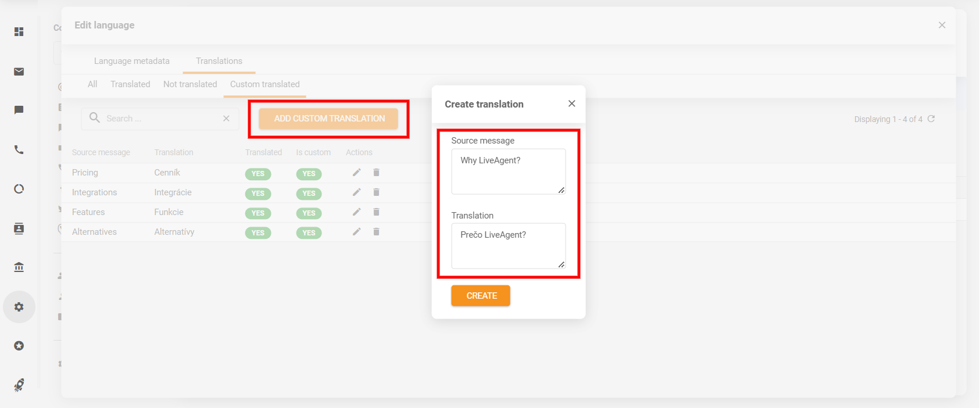The width and height of the screenshot is (980, 408).
Task: Open the tickets mail icon
Action: coord(19,71)
